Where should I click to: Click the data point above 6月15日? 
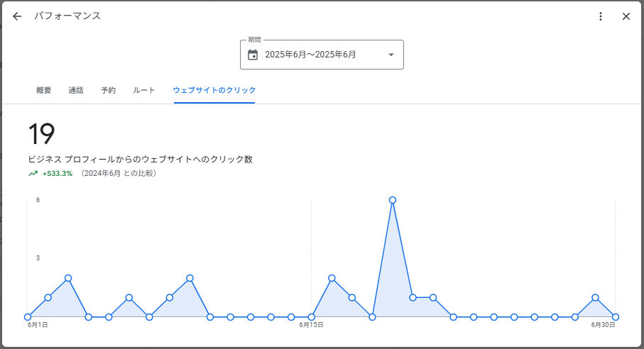pos(311,317)
